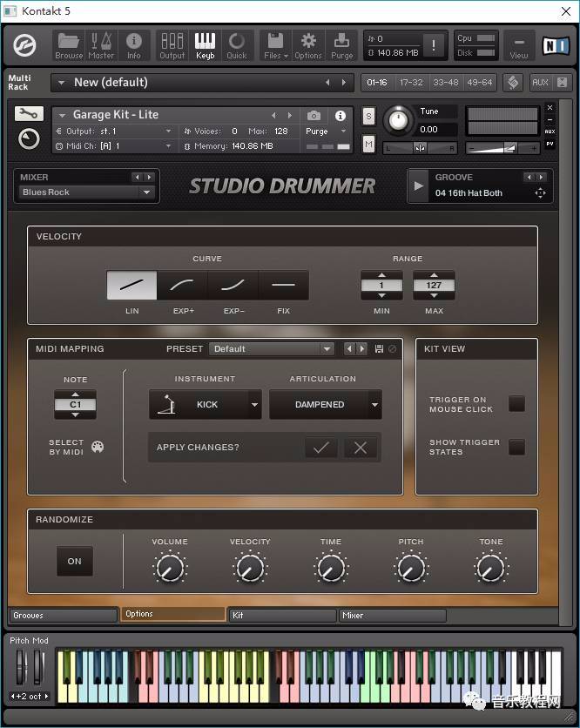Image resolution: width=580 pixels, height=728 pixels.
Task: Cancel Apply Changes with X
Action: click(x=361, y=448)
